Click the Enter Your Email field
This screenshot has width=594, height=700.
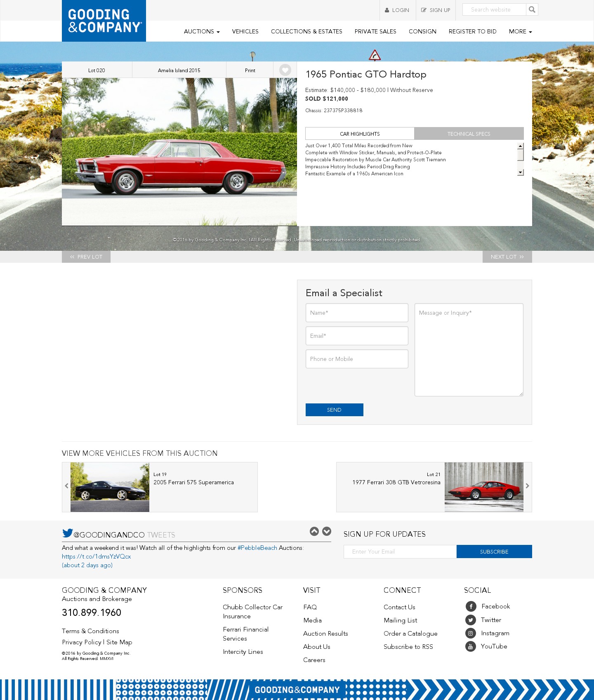pyautogui.click(x=400, y=552)
